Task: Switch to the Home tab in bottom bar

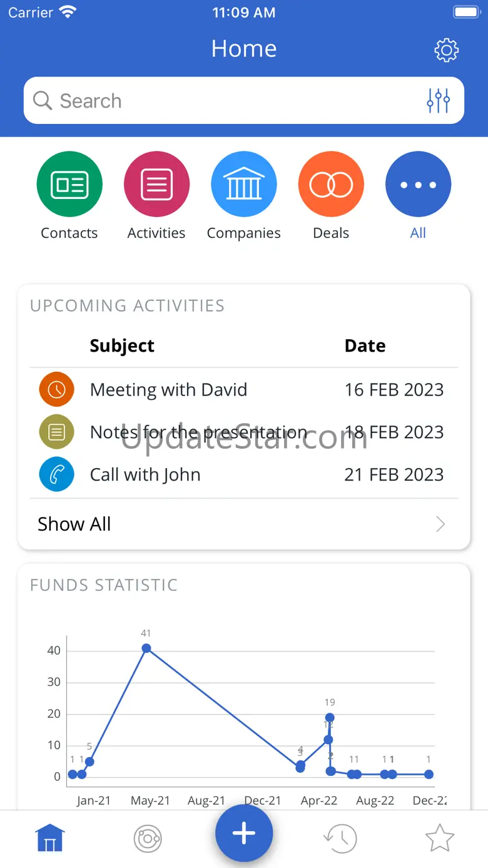Action: [x=50, y=837]
